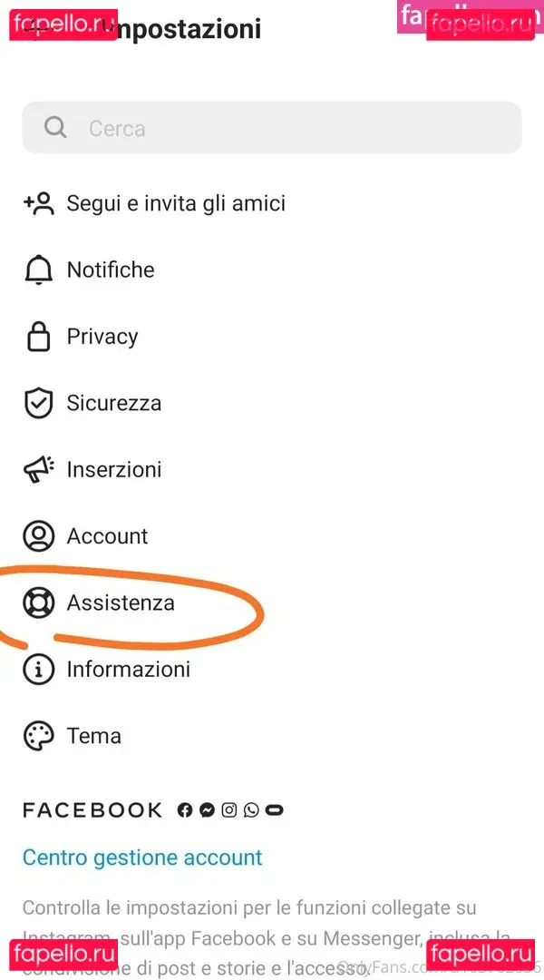Tap the Sicurezza shield icon
544x980 pixels.
[38, 403]
